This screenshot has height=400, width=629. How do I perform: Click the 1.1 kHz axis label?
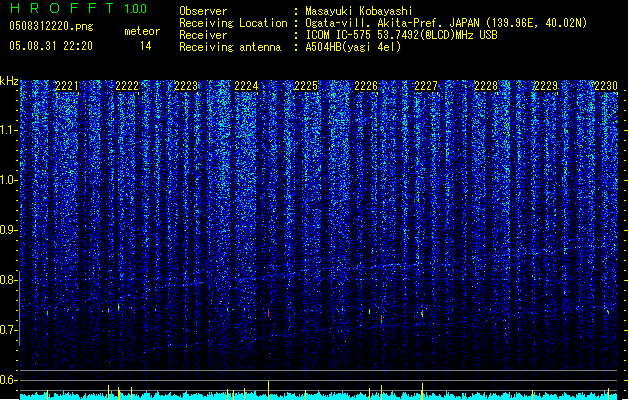click(9, 130)
